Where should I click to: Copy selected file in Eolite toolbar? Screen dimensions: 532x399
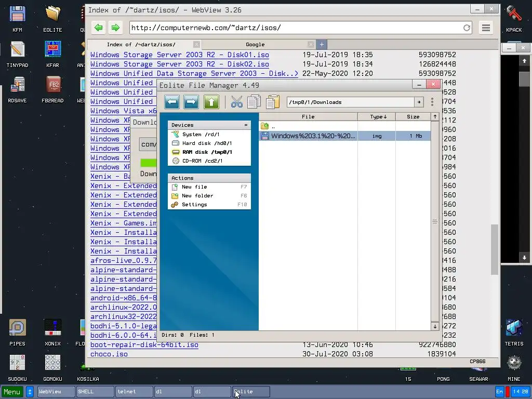tap(254, 102)
